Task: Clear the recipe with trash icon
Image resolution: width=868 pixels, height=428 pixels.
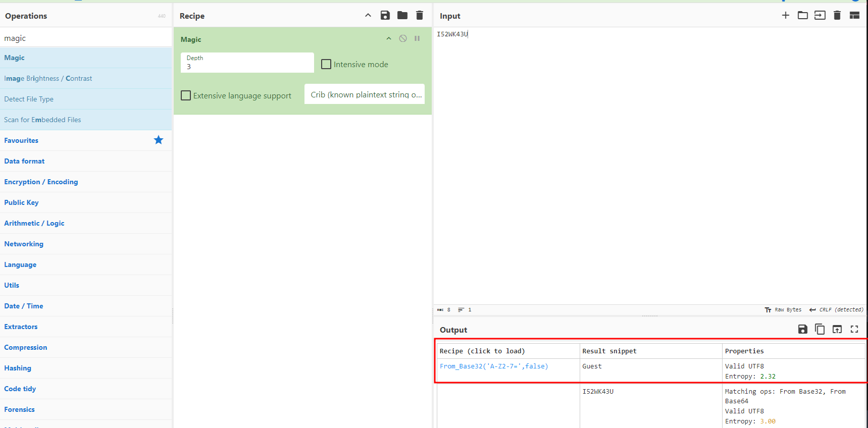Action: coord(420,16)
